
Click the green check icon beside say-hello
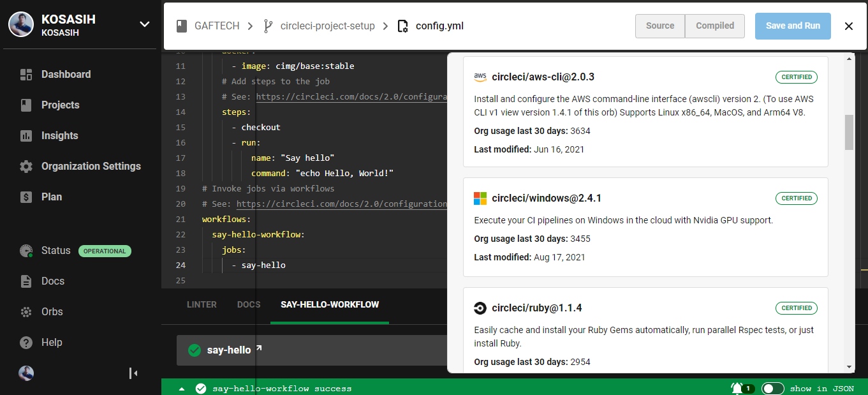[x=195, y=350]
